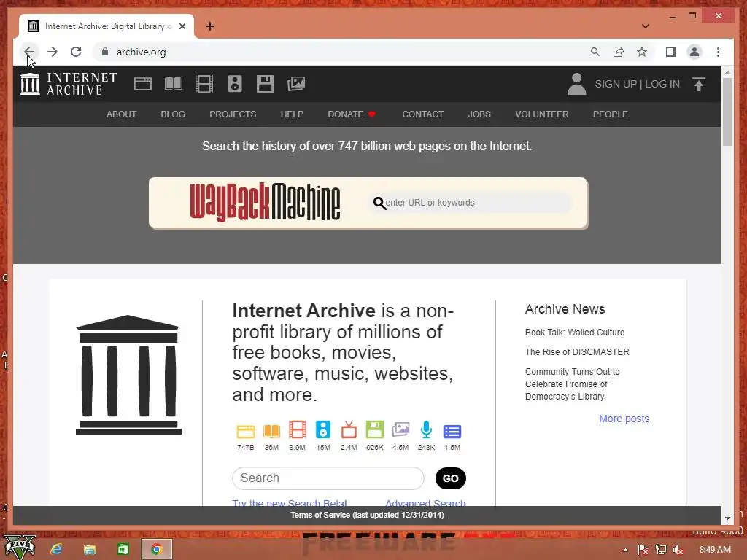Click the 8:49 AM taskbar clock
This screenshot has height=560, width=747.
[715, 550]
